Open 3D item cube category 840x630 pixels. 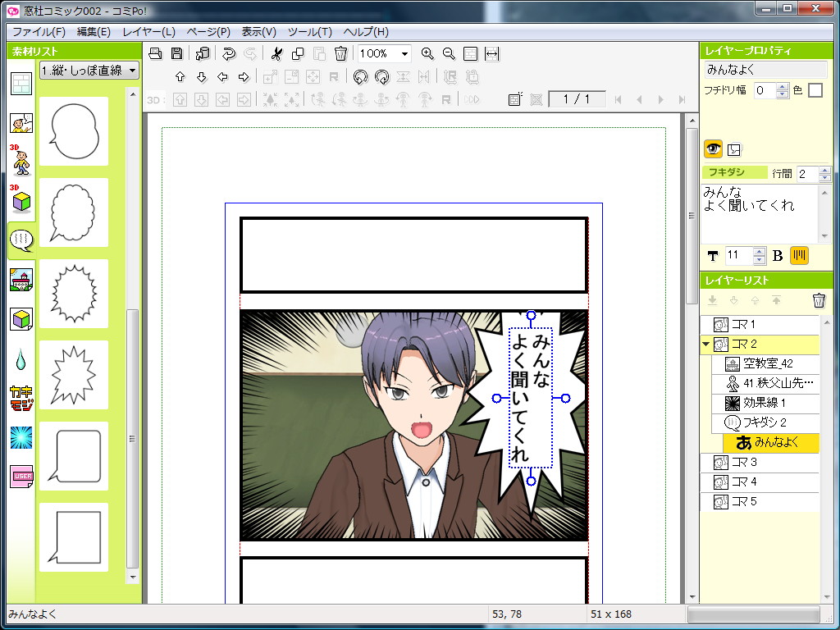point(21,199)
